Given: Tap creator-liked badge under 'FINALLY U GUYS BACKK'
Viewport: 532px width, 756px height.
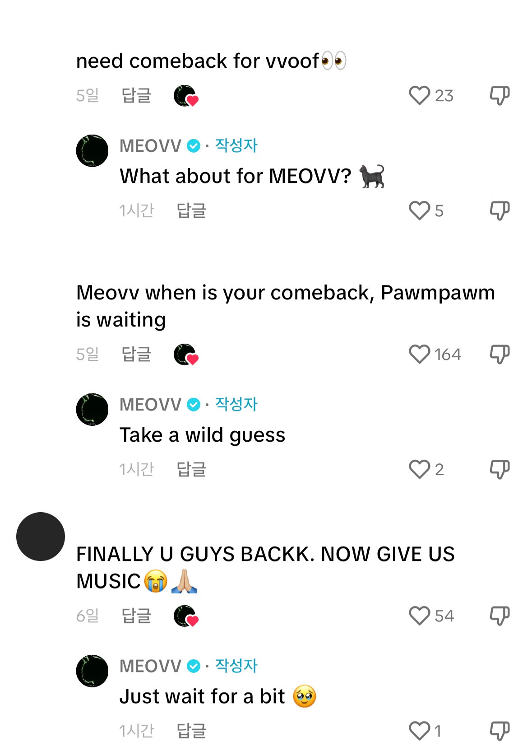Looking at the screenshot, I should pos(186,616).
